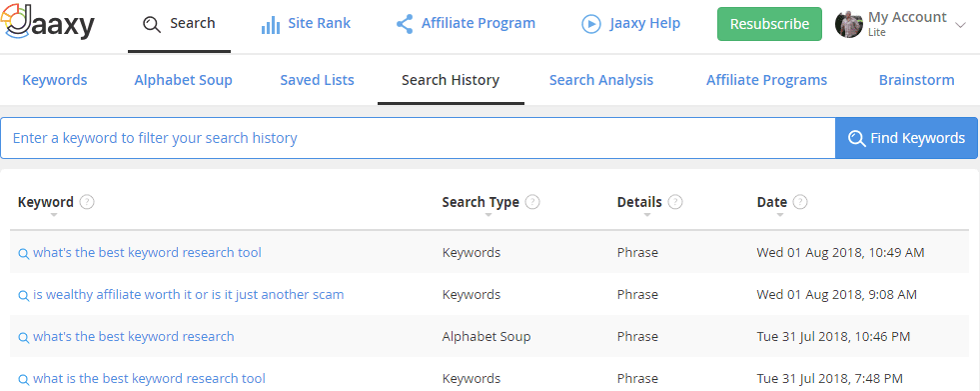Sort by Date column arrow

pos(780,215)
